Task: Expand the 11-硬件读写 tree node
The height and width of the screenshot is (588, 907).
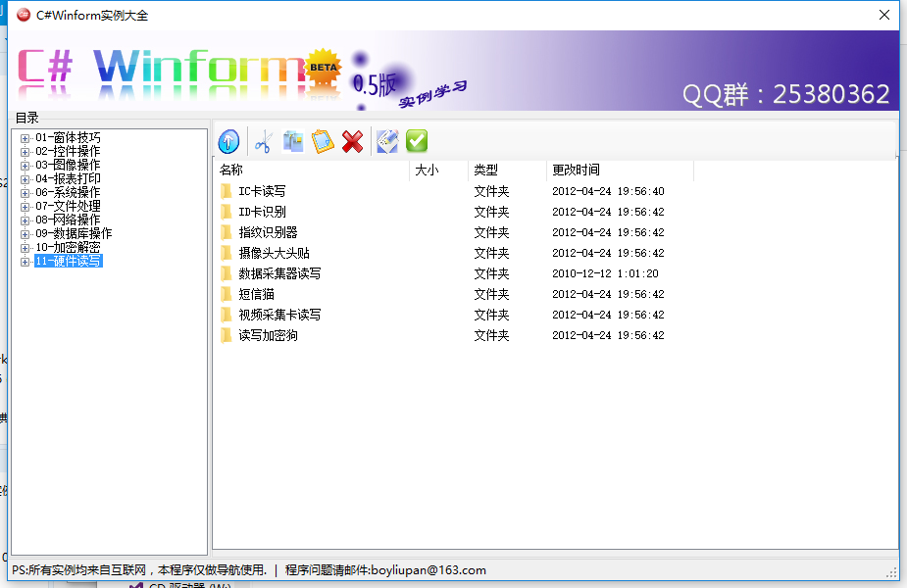Action: point(25,262)
